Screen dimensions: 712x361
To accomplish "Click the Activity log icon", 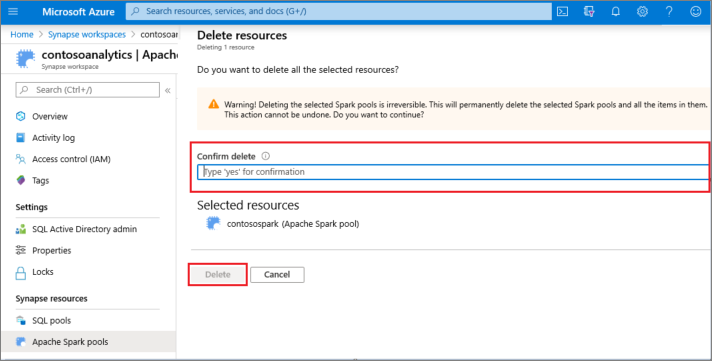I will pyautogui.click(x=20, y=138).
